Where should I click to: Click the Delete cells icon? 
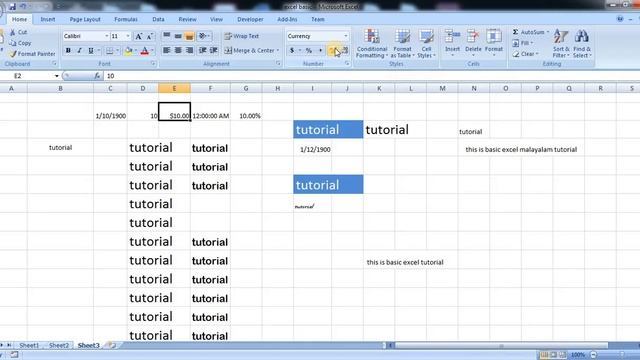click(473, 37)
